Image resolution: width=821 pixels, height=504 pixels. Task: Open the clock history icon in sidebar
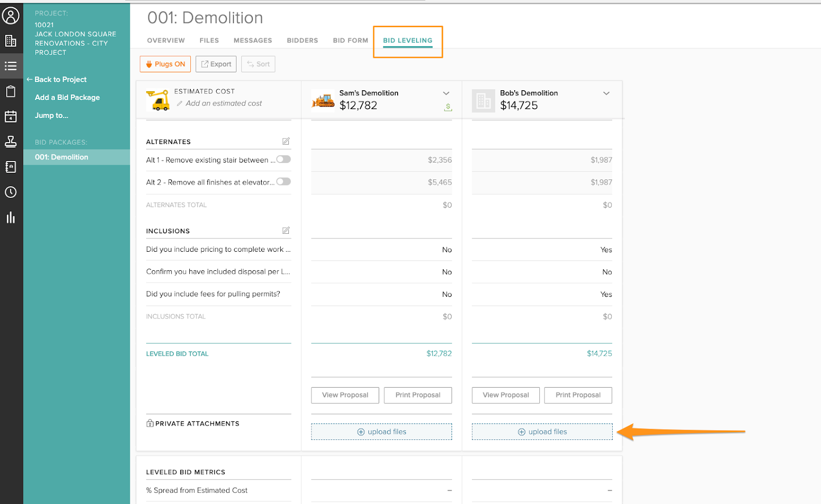11,192
